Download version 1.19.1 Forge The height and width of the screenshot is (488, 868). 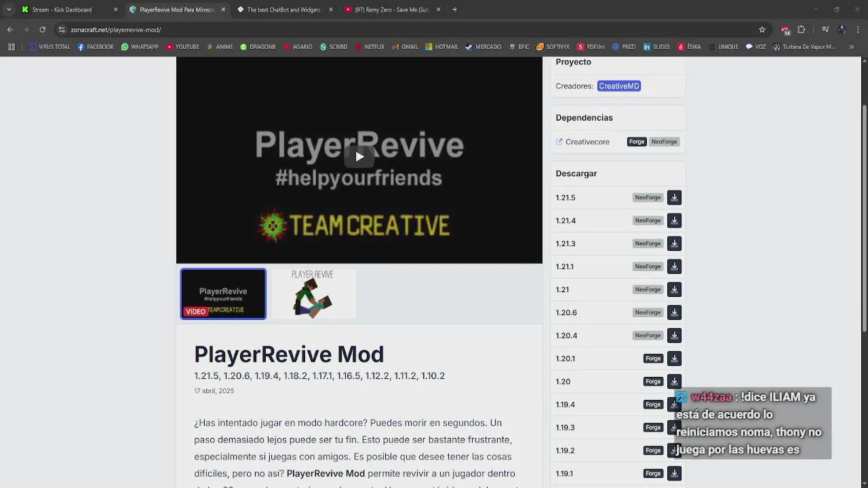click(674, 473)
